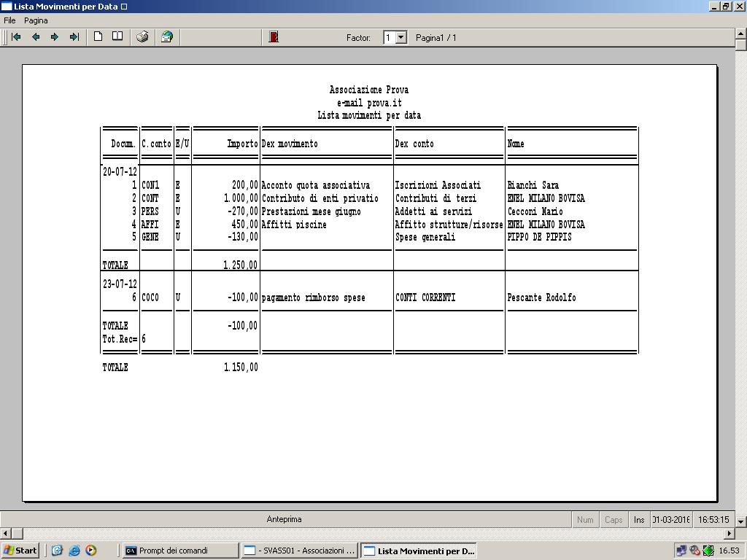Click the Num status bar indicator
The height and width of the screenshot is (560, 747).
(x=585, y=519)
